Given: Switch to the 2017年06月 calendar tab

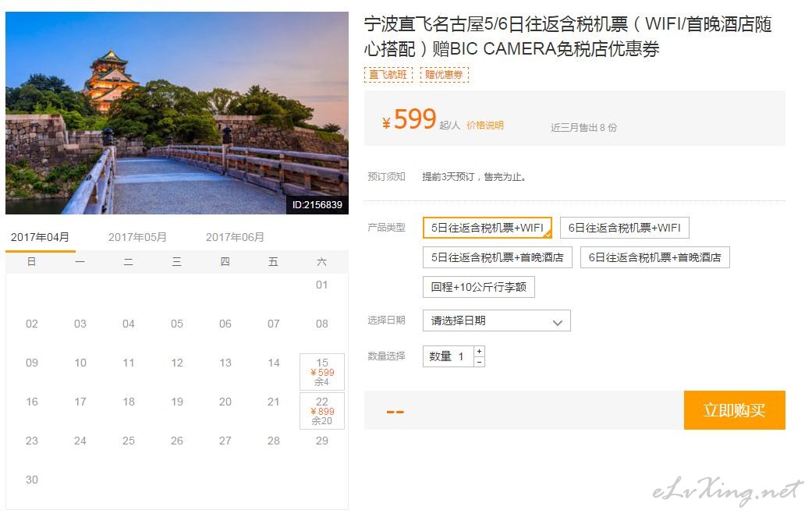Looking at the screenshot, I should click(235, 237).
